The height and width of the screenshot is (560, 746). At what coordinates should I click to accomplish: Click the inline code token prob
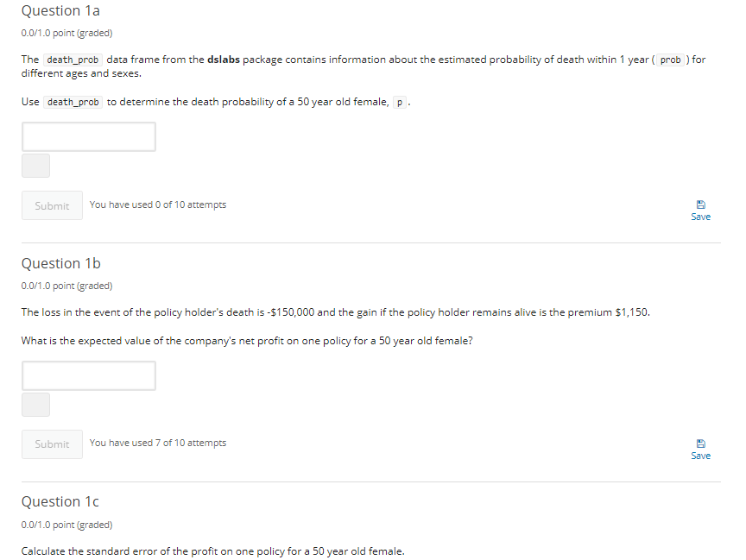670,60
